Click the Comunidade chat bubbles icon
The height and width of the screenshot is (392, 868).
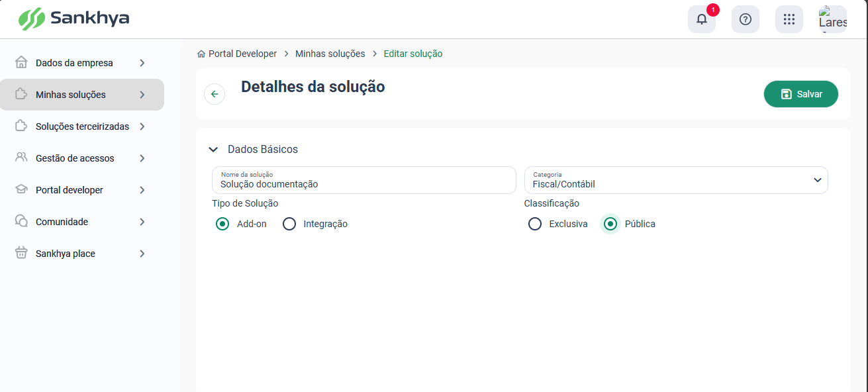click(x=21, y=221)
